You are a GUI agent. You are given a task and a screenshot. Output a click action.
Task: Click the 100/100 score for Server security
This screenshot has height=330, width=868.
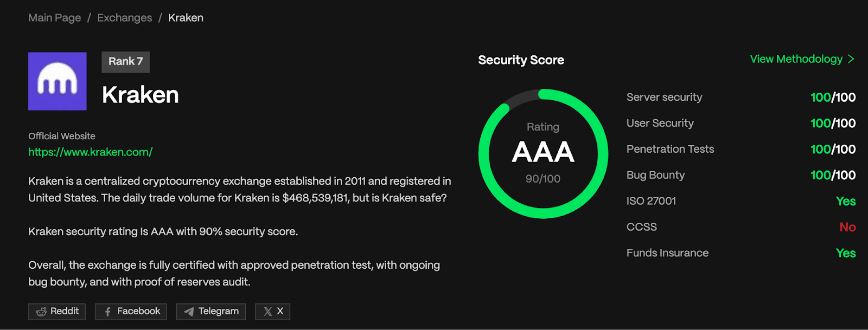pos(833,98)
